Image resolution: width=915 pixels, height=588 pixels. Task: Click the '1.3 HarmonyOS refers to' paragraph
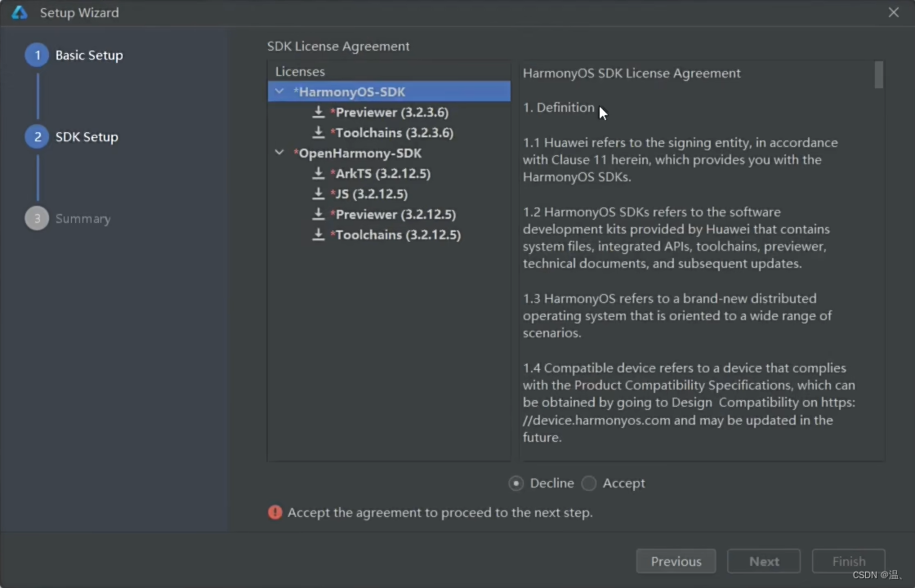(677, 315)
